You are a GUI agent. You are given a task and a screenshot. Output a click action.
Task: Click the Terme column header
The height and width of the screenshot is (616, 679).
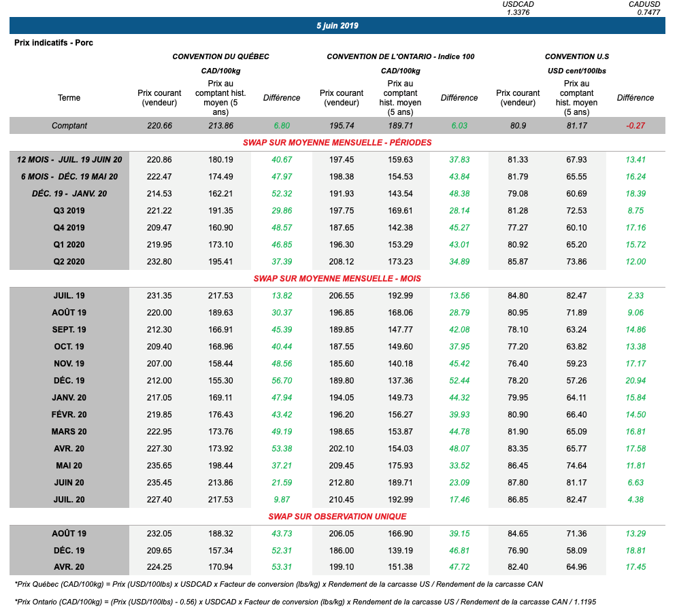point(69,98)
